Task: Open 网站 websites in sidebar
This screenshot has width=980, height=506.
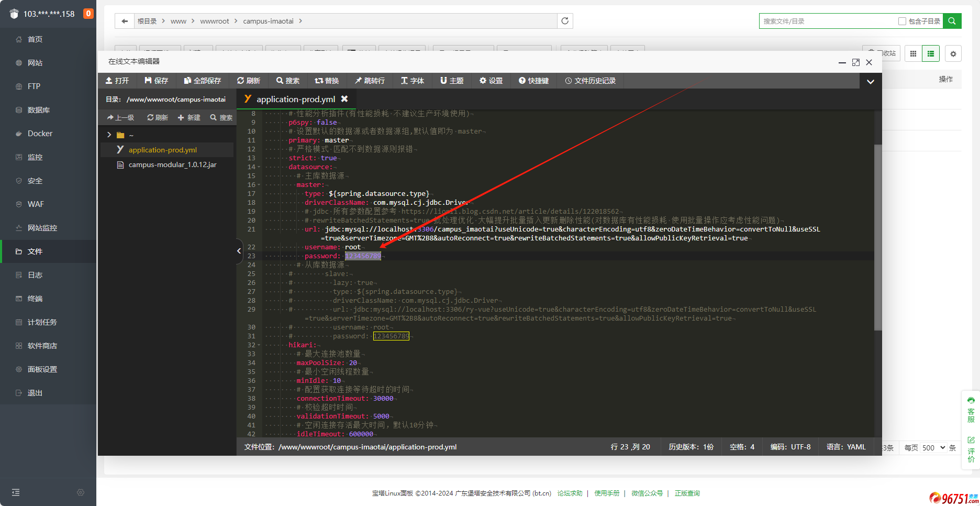Action: (x=48, y=63)
